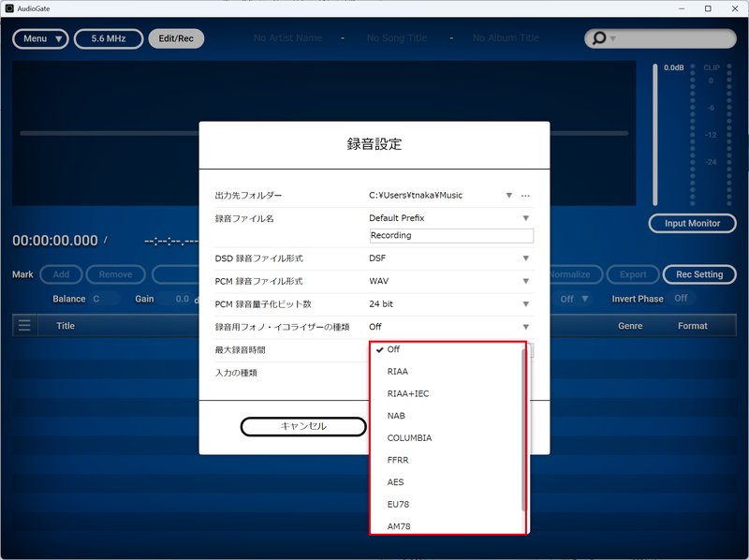Image resolution: width=749 pixels, height=560 pixels.
Task: Click the Rec Setting button
Action: coord(698,274)
